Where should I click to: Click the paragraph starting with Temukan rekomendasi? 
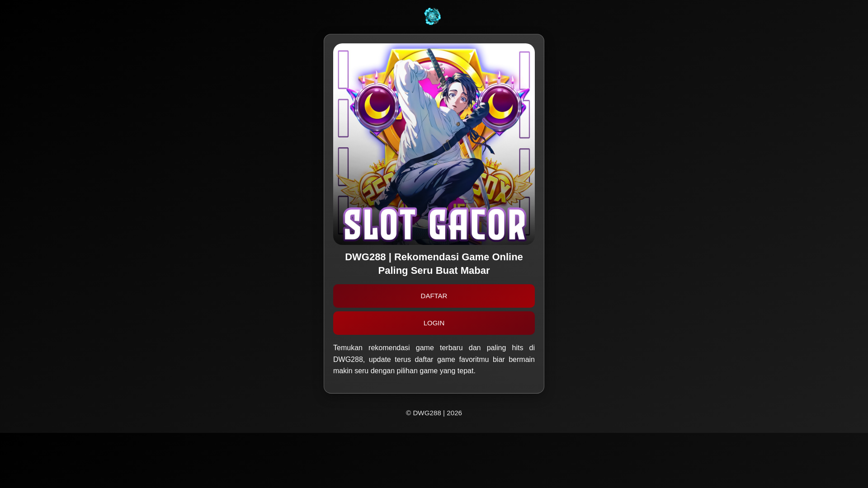(434, 359)
